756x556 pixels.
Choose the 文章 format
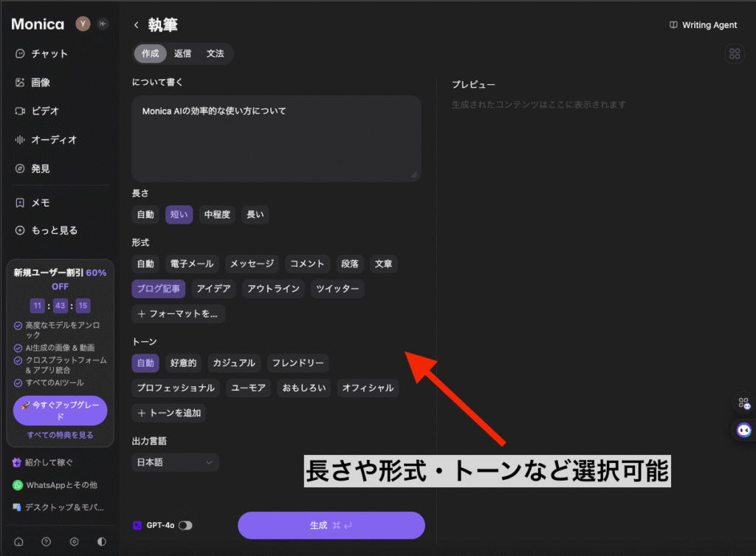pos(383,264)
